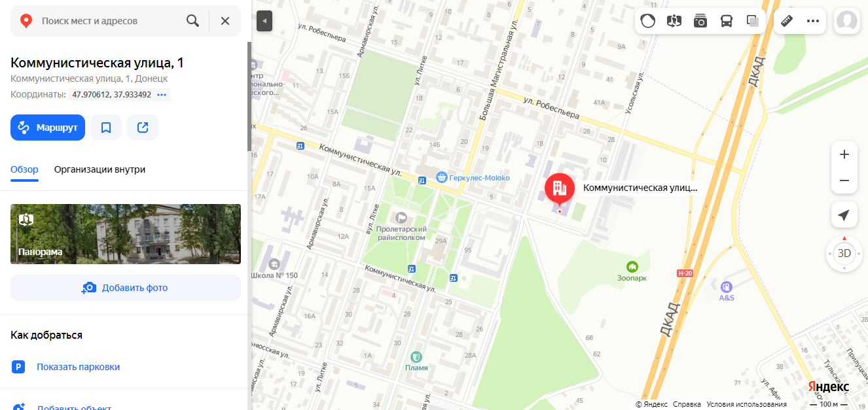
Task: Open the ruler measurement tool
Action: click(x=787, y=21)
